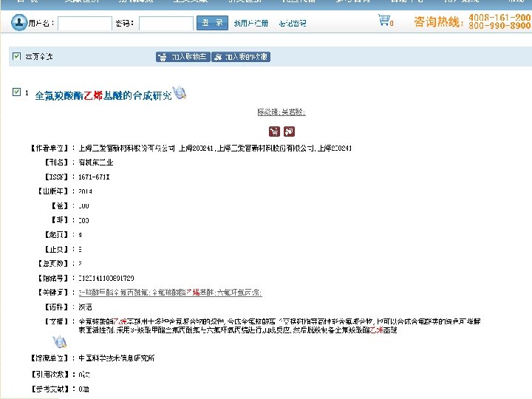Screen dimensions: 532x399
Task: Click the dark red cart icon under authors
Action: 274,132
